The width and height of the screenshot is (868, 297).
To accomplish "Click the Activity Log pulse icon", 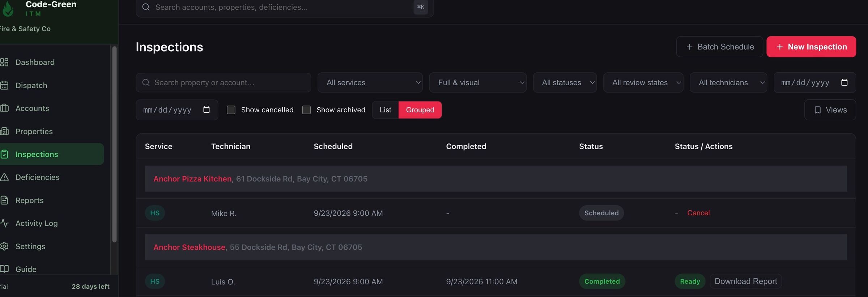I will click(4, 223).
